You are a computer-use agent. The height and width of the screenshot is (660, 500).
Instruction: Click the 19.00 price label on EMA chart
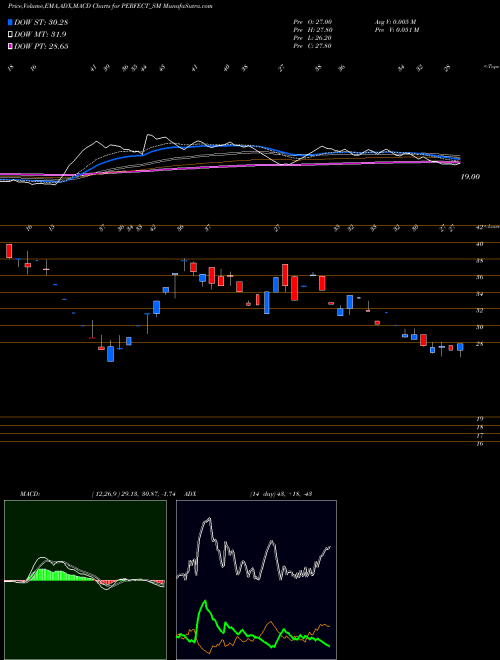pos(470,177)
